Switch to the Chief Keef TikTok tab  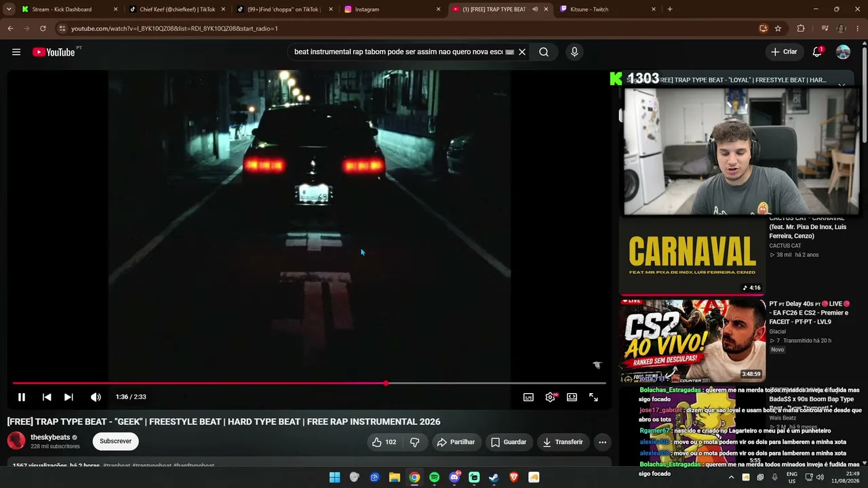(178, 9)
